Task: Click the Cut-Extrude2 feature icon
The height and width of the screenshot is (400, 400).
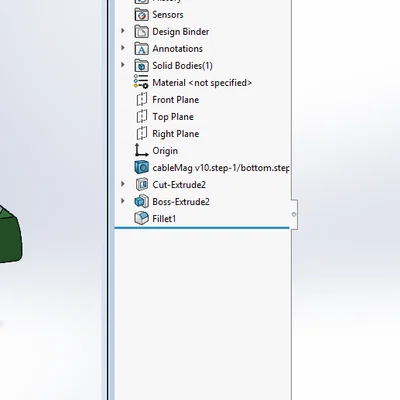Action: click(142, 184)
